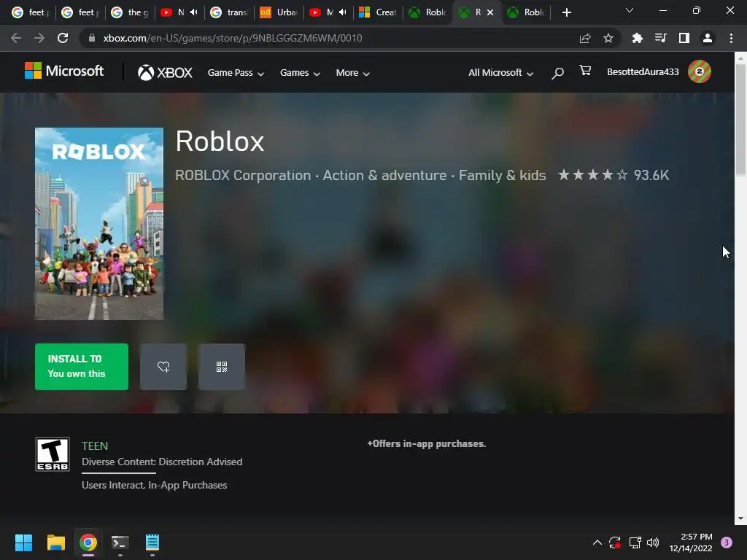Switch to the 'trans' Google tab
This screenshot has width=747, height=560.
pyautogui.click(x=229, y=12)
